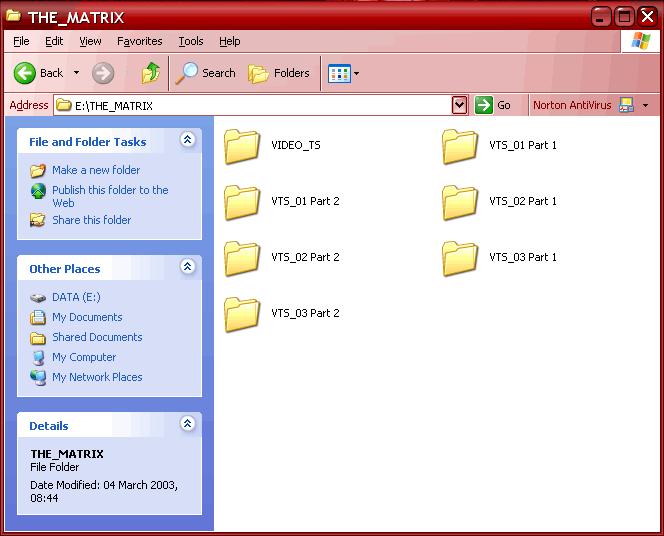
Task: Select the VTS_02 Part 1 folder icon
Action: (x=460, y=202)
